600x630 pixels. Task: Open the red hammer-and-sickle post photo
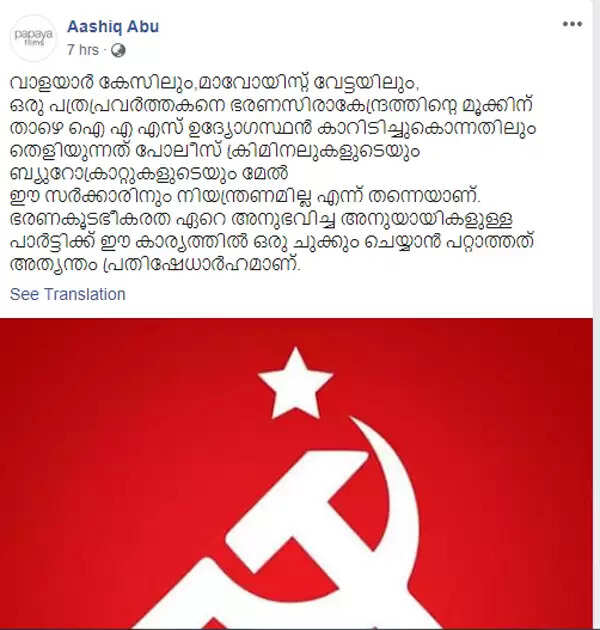[x=296, y=473]
